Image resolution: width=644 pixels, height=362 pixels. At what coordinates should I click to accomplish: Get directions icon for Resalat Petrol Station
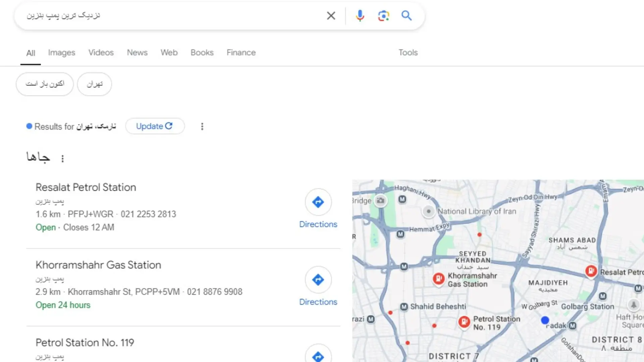[x=318, y=202]
